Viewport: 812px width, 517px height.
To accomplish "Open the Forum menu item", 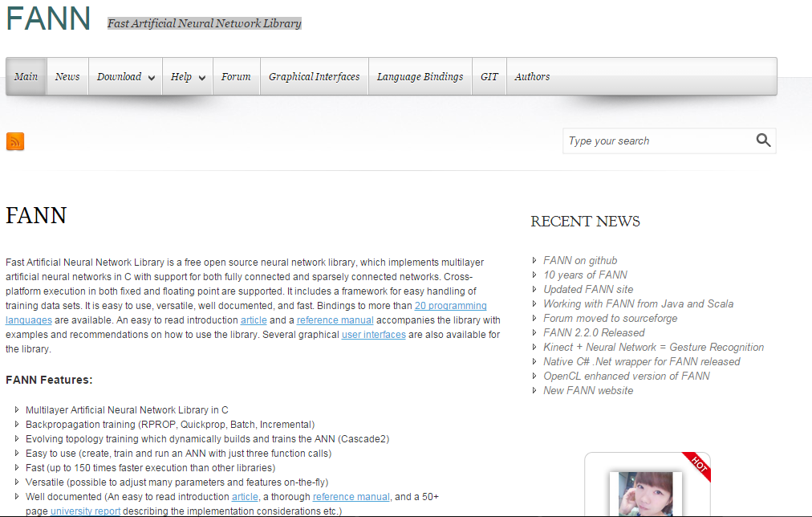I will 236,77.
